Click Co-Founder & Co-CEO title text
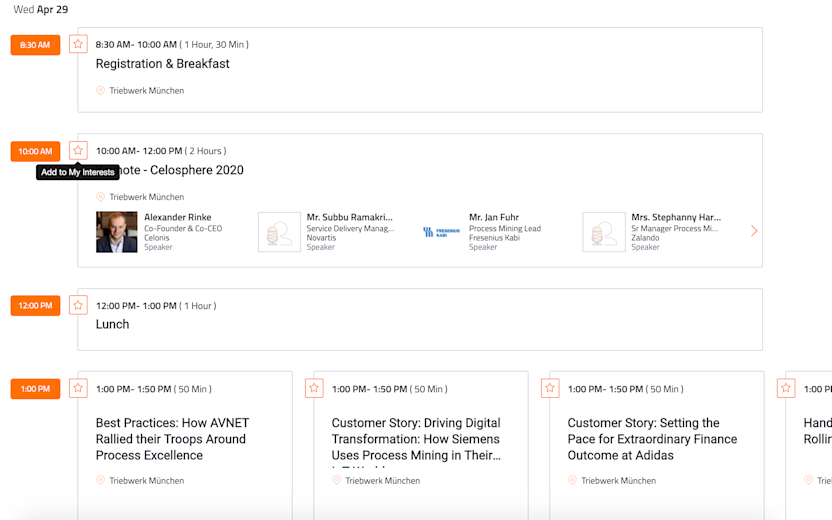Screen dimensions: 832x520 pos(183,228)
